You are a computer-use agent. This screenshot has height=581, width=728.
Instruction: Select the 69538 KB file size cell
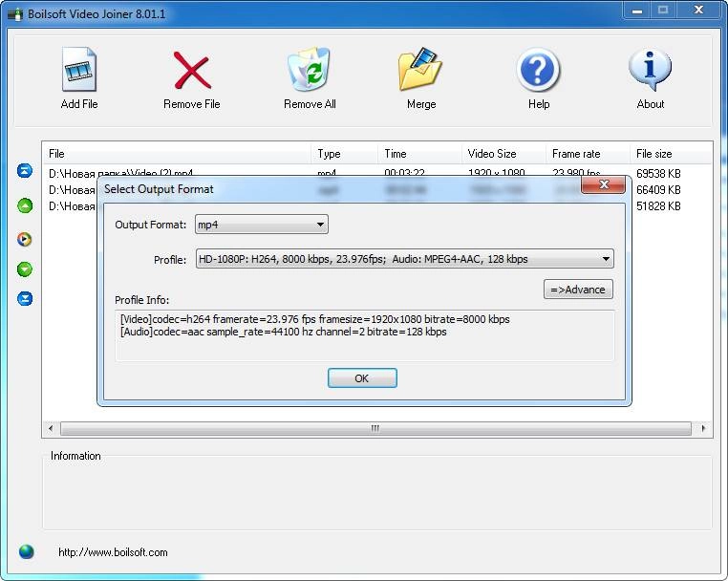click(658, 174)
